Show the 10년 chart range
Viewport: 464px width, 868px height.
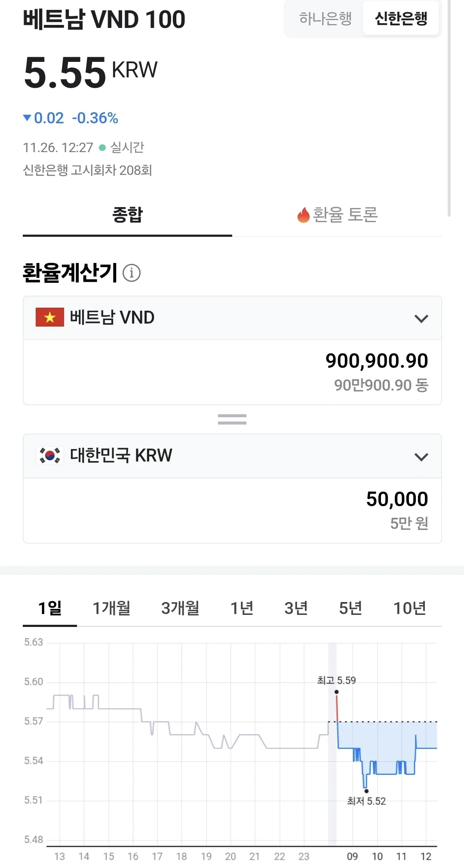tap(410, 608)
